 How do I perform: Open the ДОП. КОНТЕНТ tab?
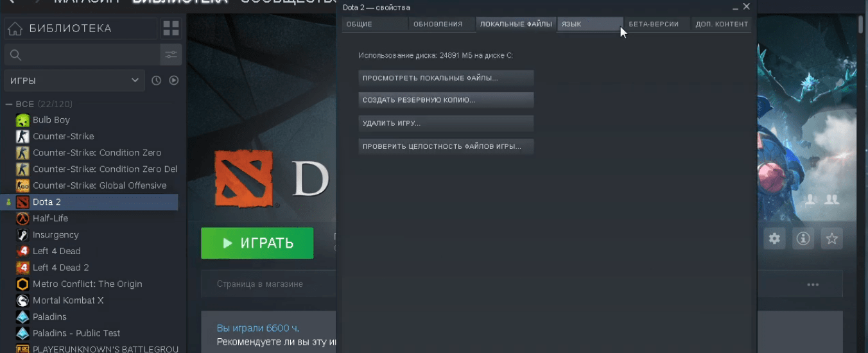[722, 24]
